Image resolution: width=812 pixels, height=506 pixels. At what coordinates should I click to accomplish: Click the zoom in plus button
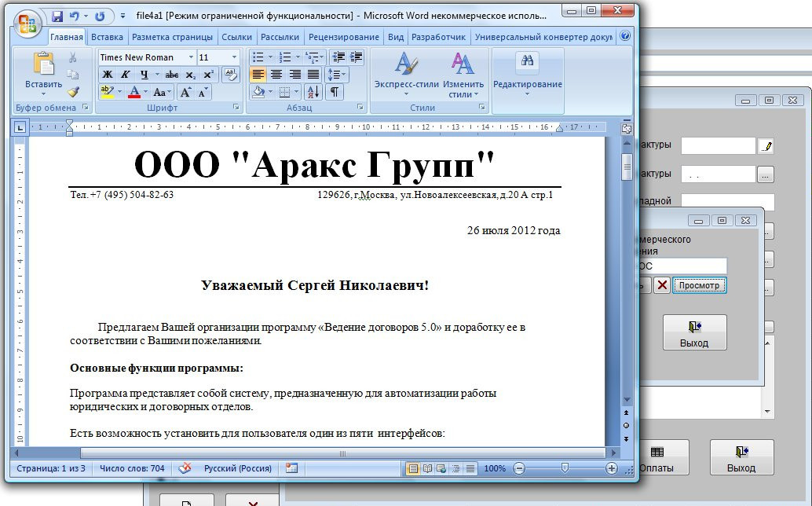click(611, 468)
